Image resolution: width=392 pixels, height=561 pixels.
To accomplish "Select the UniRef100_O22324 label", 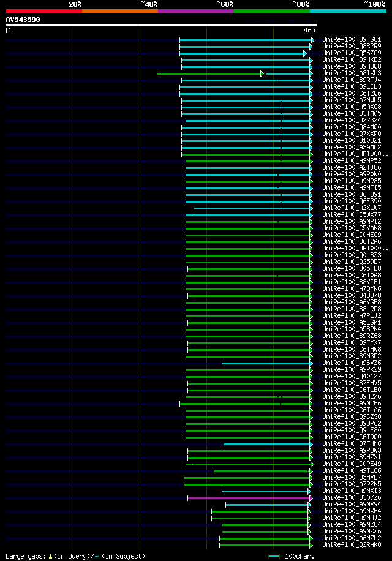I will click(352, 121).
